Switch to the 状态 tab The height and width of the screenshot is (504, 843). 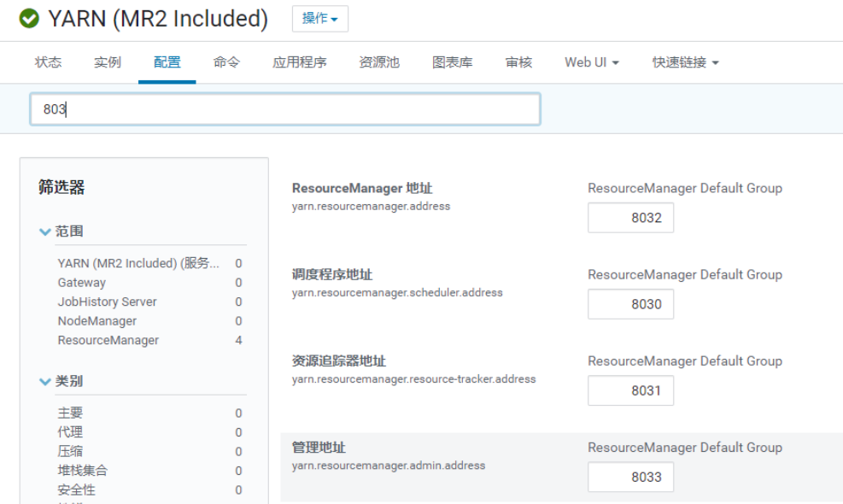pos(48,62)
